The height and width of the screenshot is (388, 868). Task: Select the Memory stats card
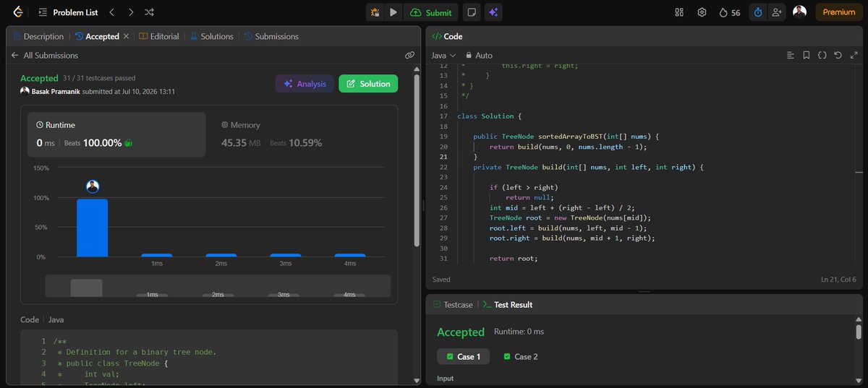[302, 134]
